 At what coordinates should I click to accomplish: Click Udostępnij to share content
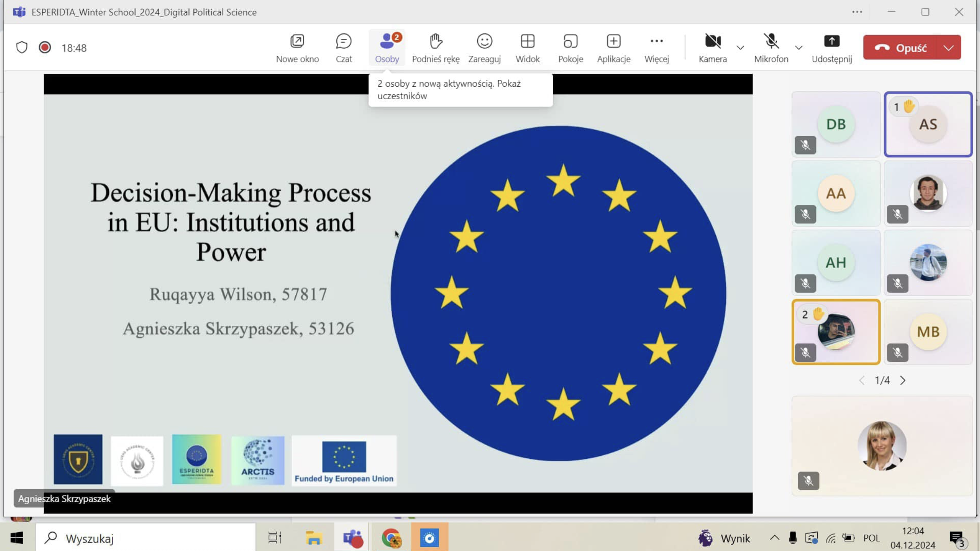tap(831, 48)
